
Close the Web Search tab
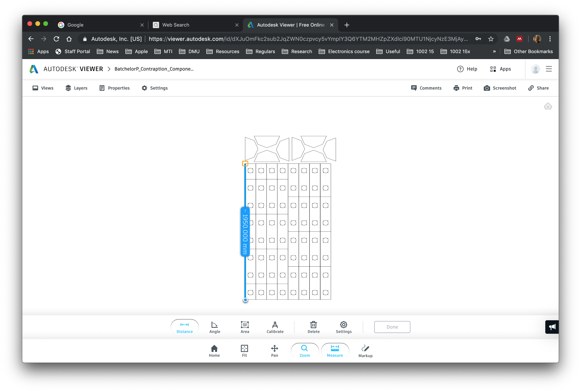(237, 25)
